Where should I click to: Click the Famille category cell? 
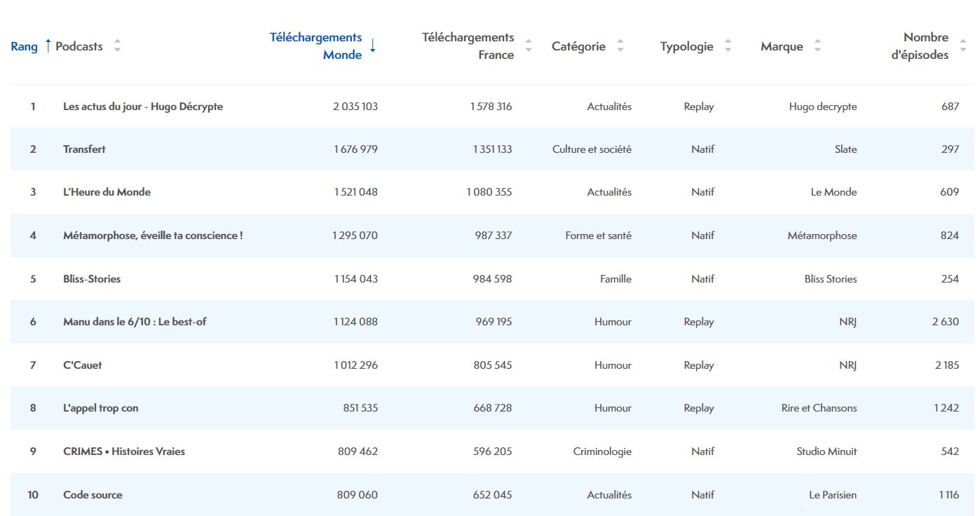click(x=615, y=279)
